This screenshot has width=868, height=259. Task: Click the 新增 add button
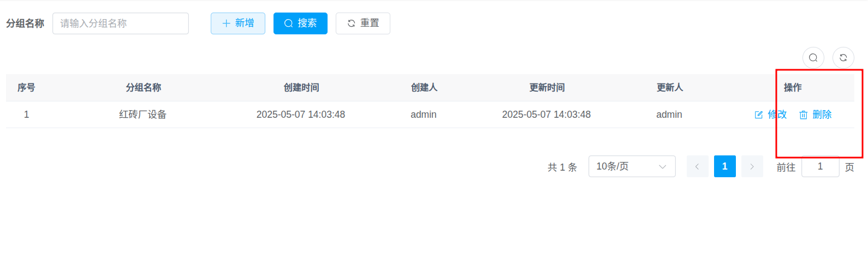coord(238,23)
